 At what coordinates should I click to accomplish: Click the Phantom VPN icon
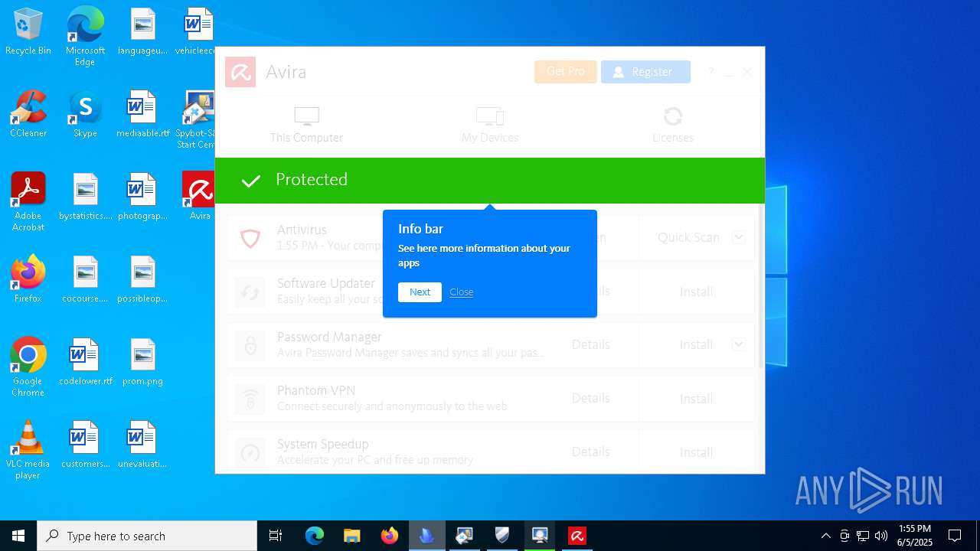click(x=250, y=399)
